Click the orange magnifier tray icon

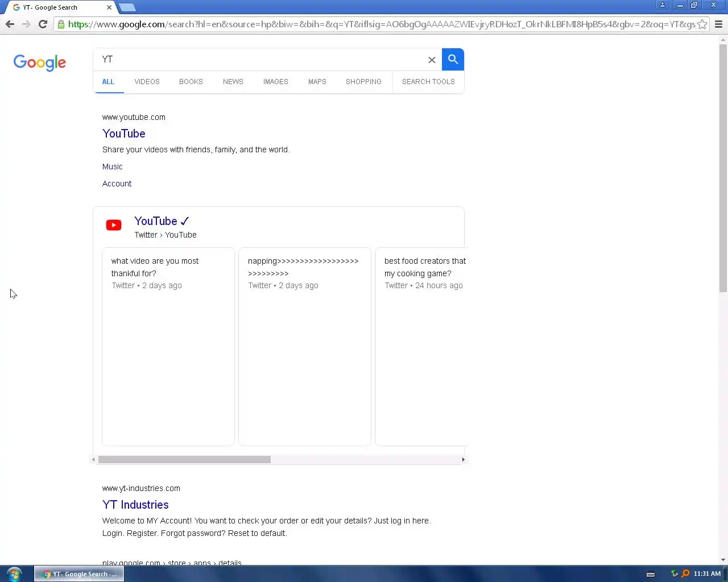click(685, 573)
